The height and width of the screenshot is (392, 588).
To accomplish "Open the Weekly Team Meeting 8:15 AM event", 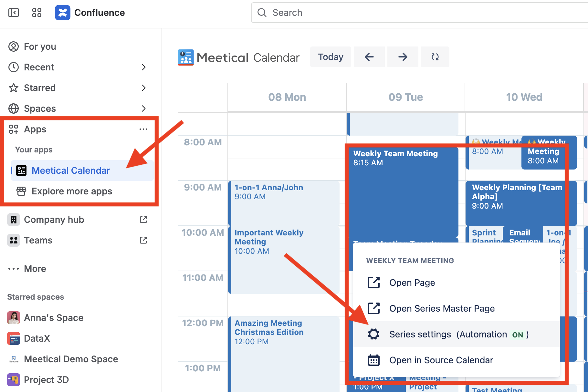I will coord(403,192).
